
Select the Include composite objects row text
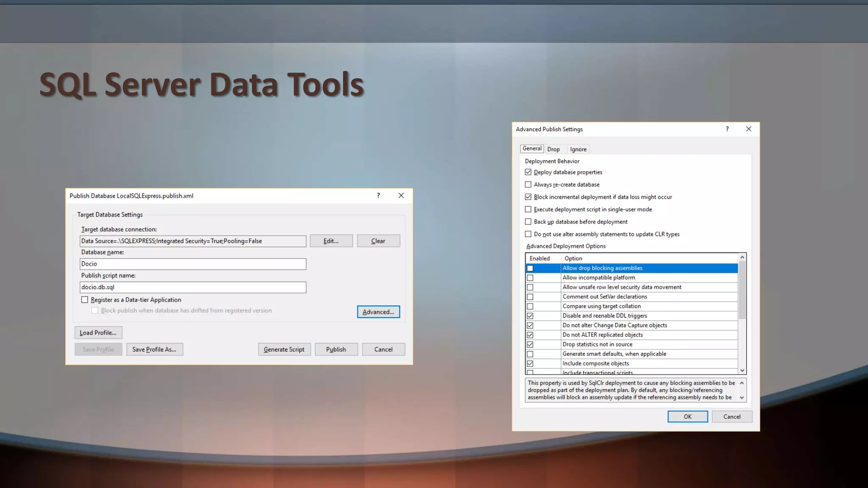tap(595, 363)
